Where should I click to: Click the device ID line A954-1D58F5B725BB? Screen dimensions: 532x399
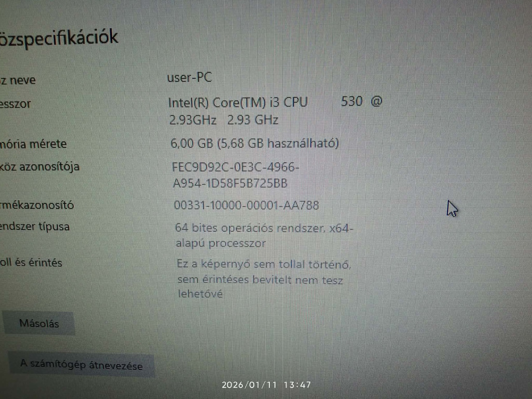click(230, 183)
